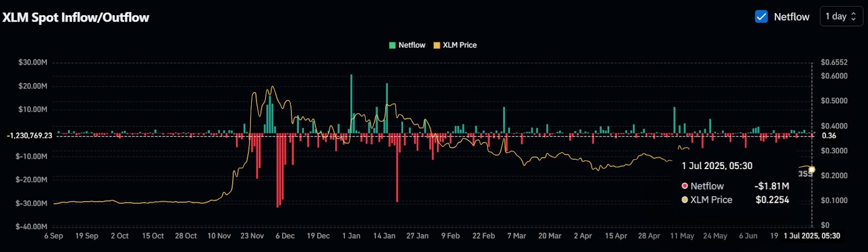Click the 2 Oct date label
868x252 pixels.
[120, 236]
